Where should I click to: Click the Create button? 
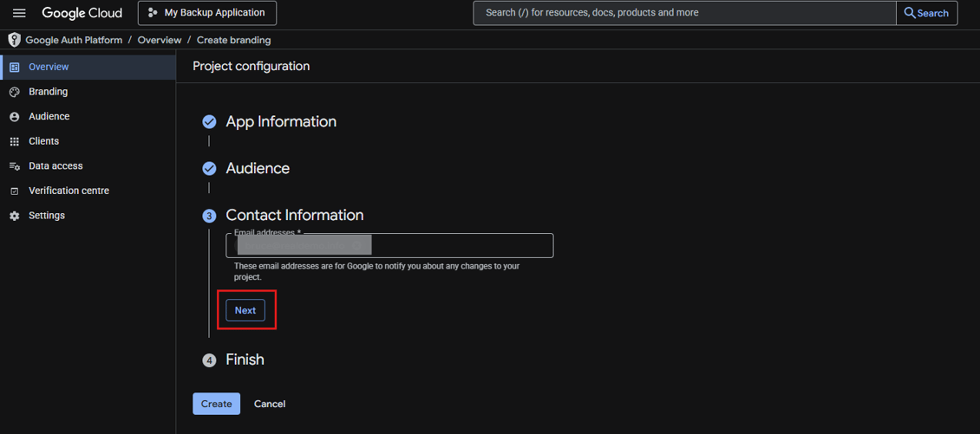click(216, 404)
